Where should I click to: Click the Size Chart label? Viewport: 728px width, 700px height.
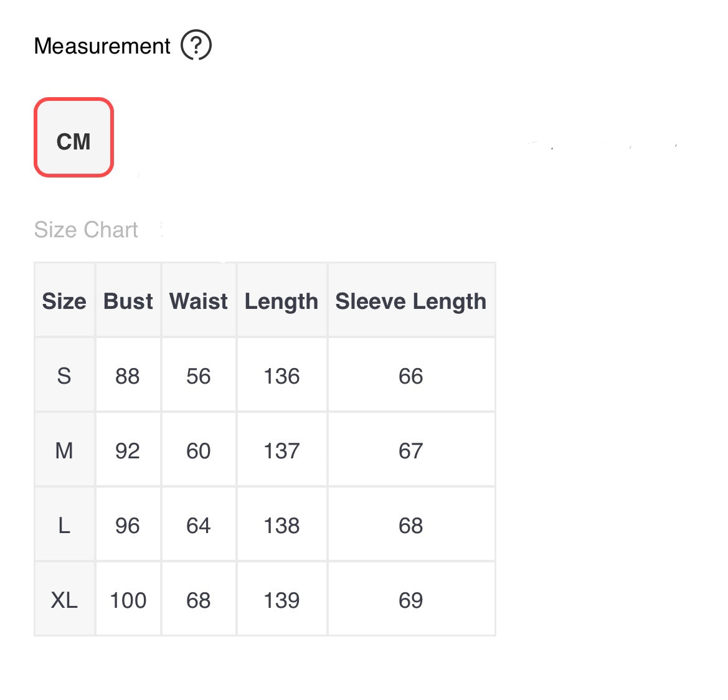pos(86,230)
